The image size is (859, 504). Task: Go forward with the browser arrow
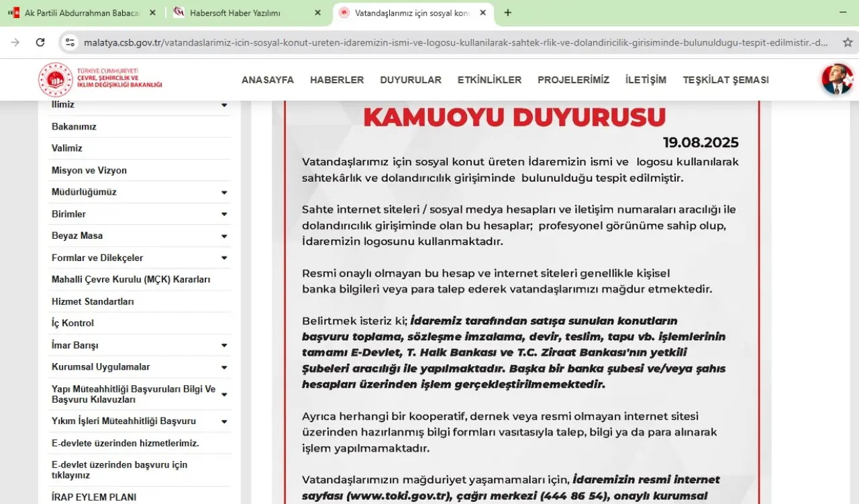pos(15,42)
